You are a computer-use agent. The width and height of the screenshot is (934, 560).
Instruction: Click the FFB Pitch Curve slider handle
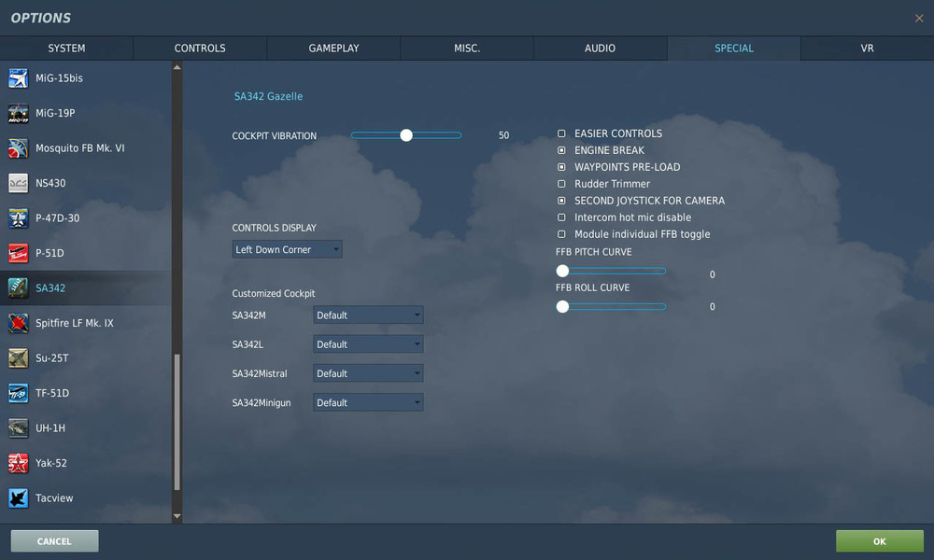[562, 271]
